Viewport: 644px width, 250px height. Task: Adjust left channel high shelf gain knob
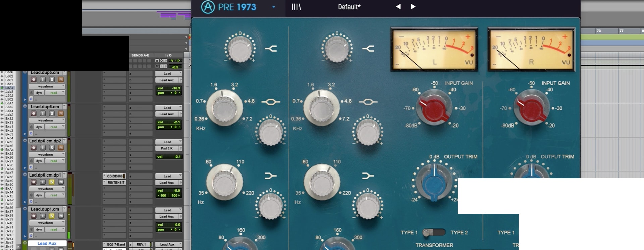tap(240, 49)
